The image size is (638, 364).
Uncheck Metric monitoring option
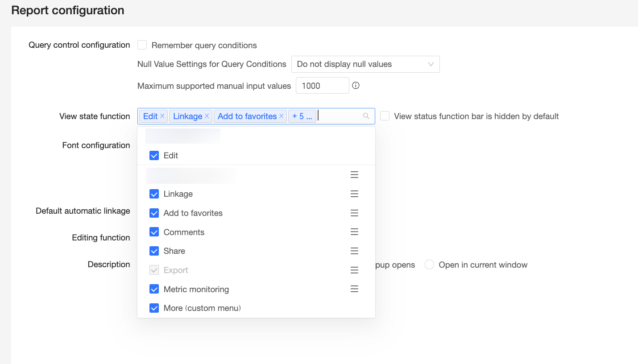pos(154,289)
